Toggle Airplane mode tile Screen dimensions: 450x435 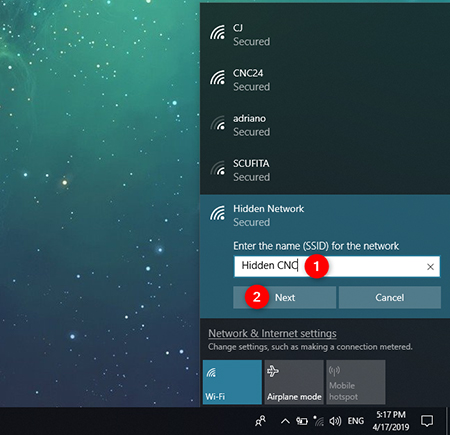tap(294, 382)
